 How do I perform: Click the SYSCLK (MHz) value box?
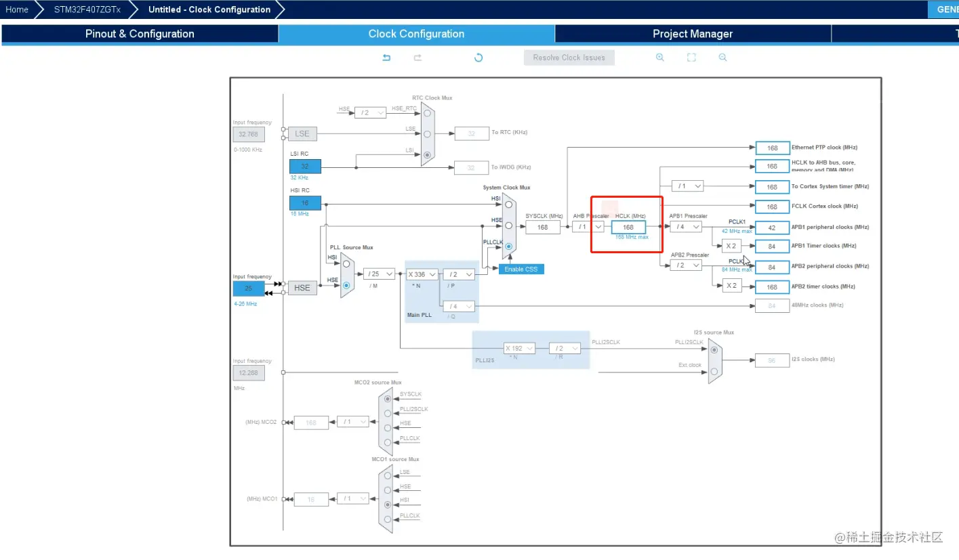(x=543, y=228)
